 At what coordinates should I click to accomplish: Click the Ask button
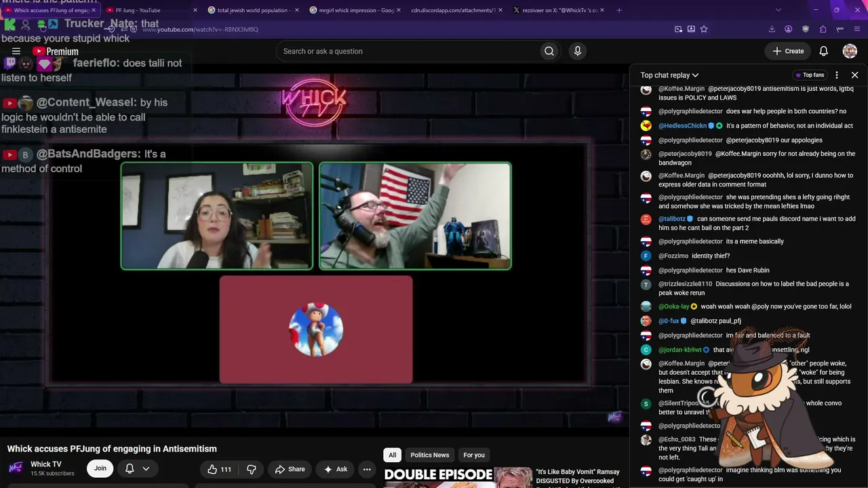(x=336, y=469)
